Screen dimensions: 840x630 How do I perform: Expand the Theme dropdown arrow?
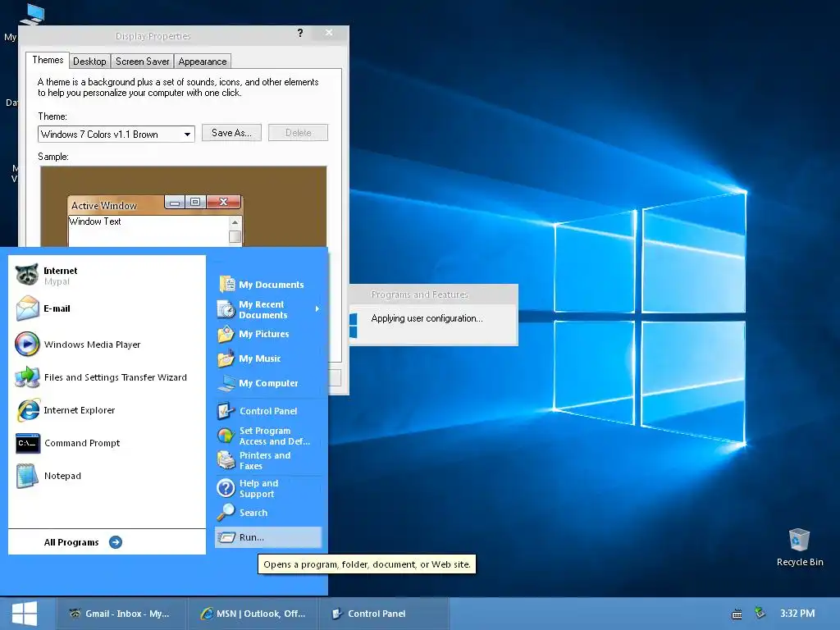[x=187, y=134]
